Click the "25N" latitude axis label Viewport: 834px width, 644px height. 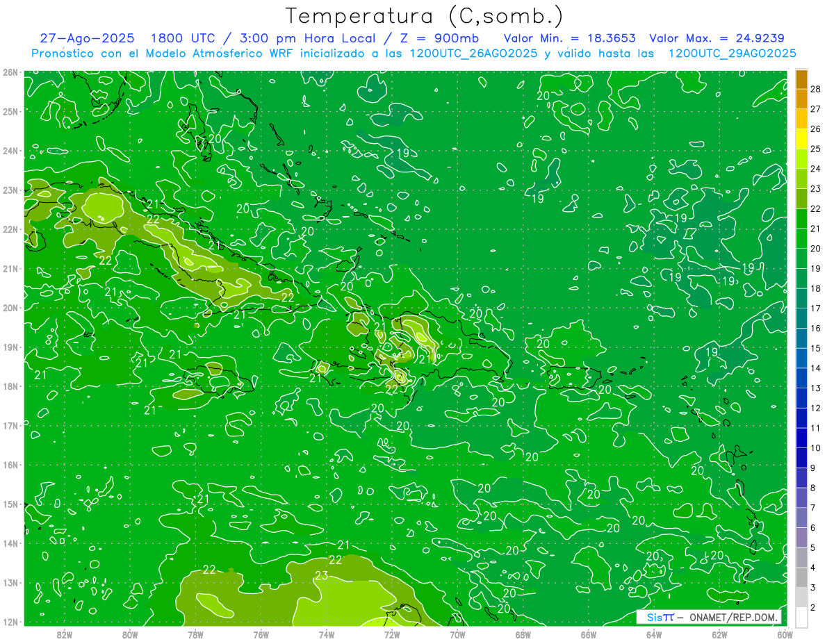click(x=10, y=111)
